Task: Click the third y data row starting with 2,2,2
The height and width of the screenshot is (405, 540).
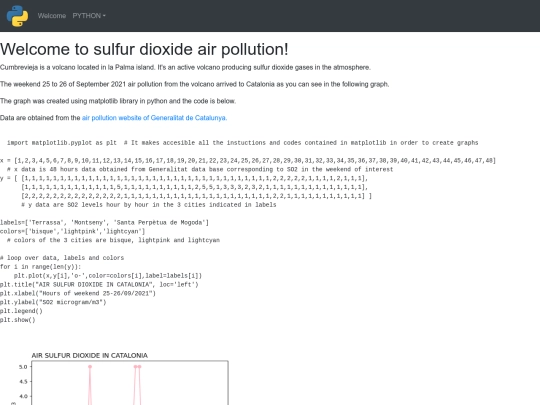Action: coord(196,196)
